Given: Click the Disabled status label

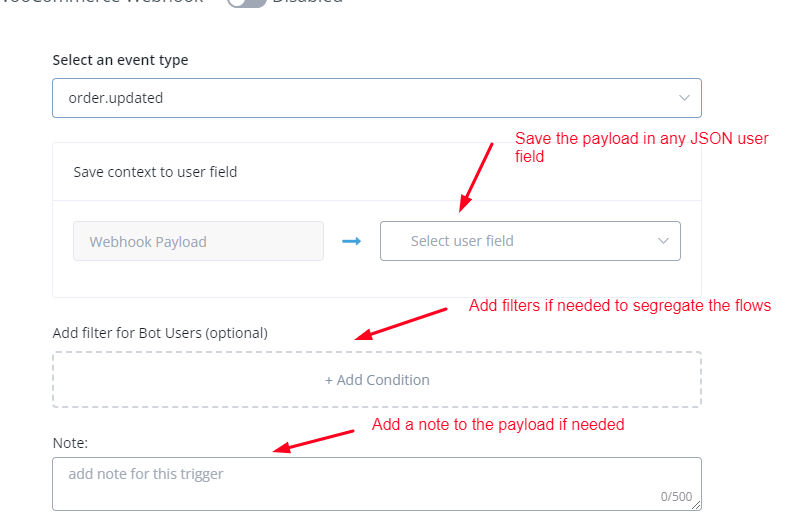Looking at the screenshot, I should tap(308, 2).
